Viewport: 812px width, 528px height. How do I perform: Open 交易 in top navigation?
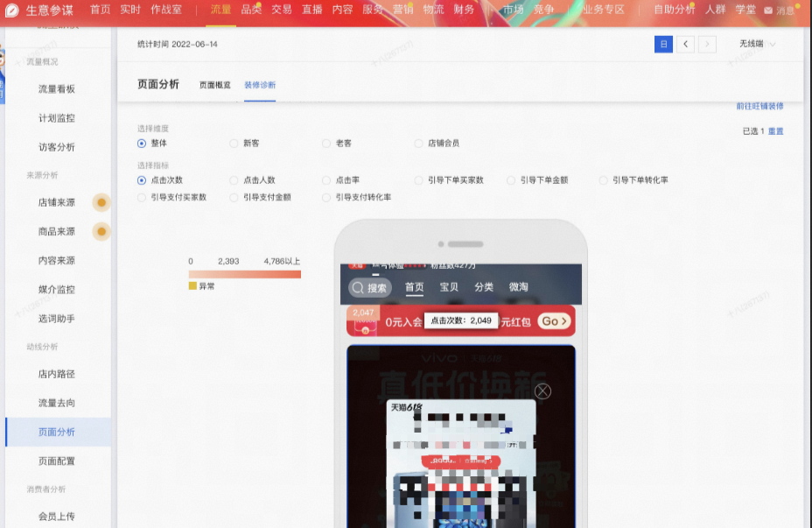tap(281, 10)
